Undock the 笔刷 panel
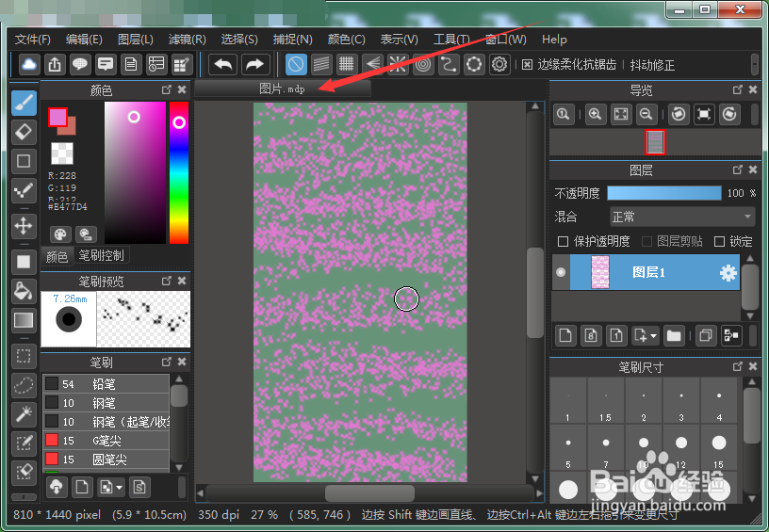 [x=167, y=362]
